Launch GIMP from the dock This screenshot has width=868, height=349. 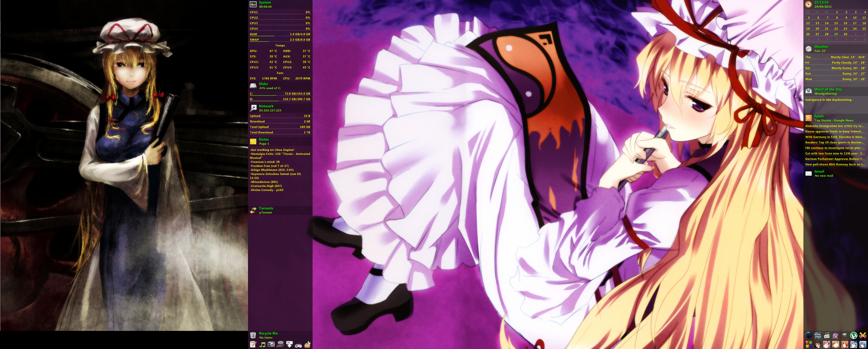(845, 335)
